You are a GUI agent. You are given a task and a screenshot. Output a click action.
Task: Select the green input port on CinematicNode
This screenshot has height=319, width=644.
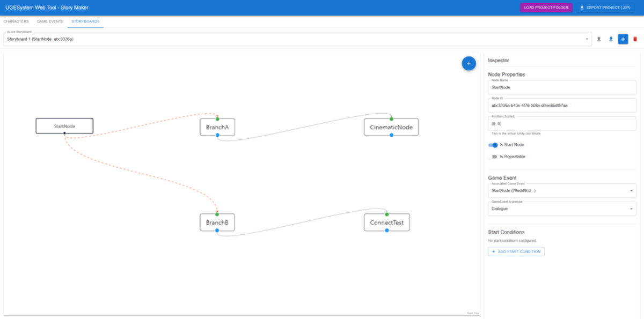point(392,117)
